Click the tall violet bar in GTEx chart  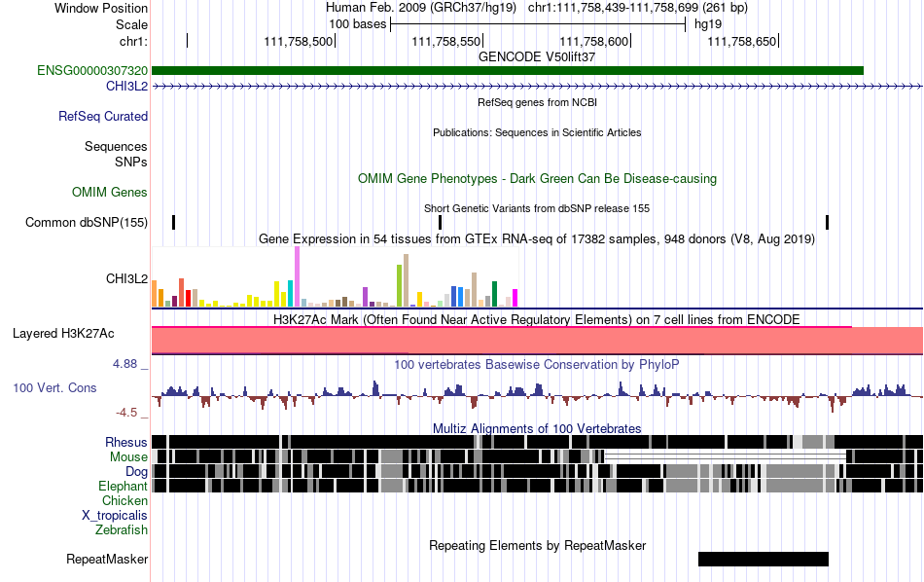click(297, 276)
